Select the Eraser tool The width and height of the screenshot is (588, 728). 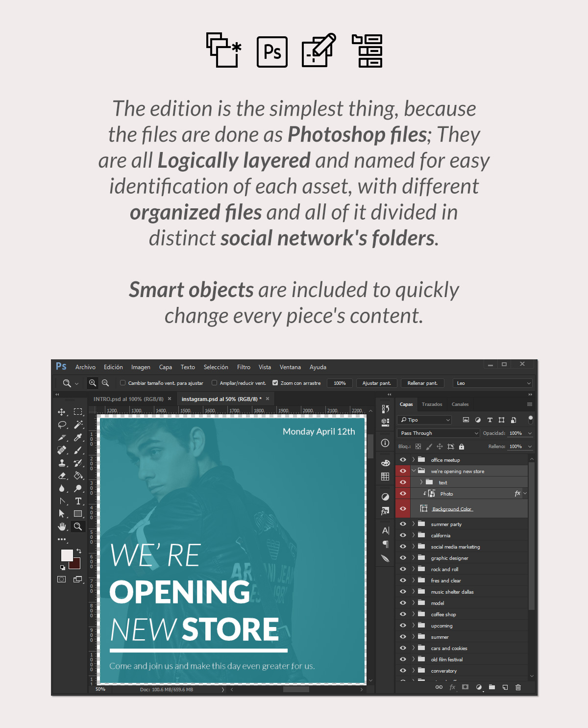62,476
